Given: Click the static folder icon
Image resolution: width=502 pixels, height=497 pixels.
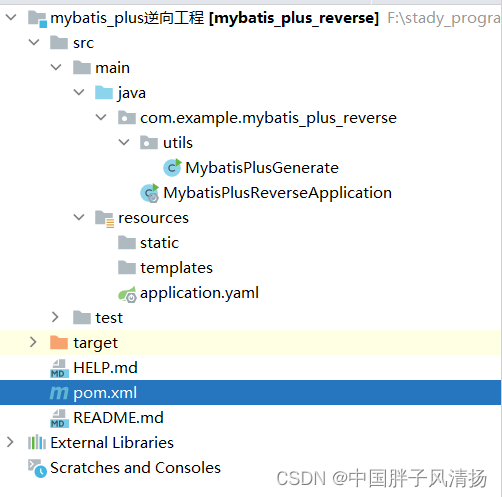Looking at the screenshot, I should (x=127, y=243).
